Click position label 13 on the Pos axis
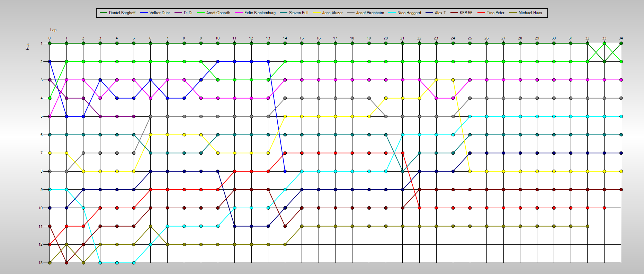This screenshot has height=274, width=644. (41, 263)
